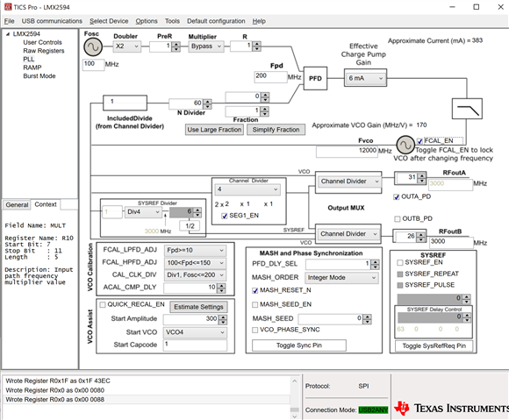Open User Controls page in tree

42,42
